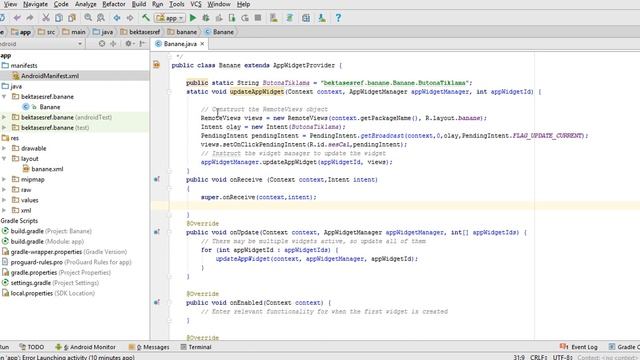
Task: Open the app run configuration dropdown
Action: pyautogui.click(x=170, y=18)
